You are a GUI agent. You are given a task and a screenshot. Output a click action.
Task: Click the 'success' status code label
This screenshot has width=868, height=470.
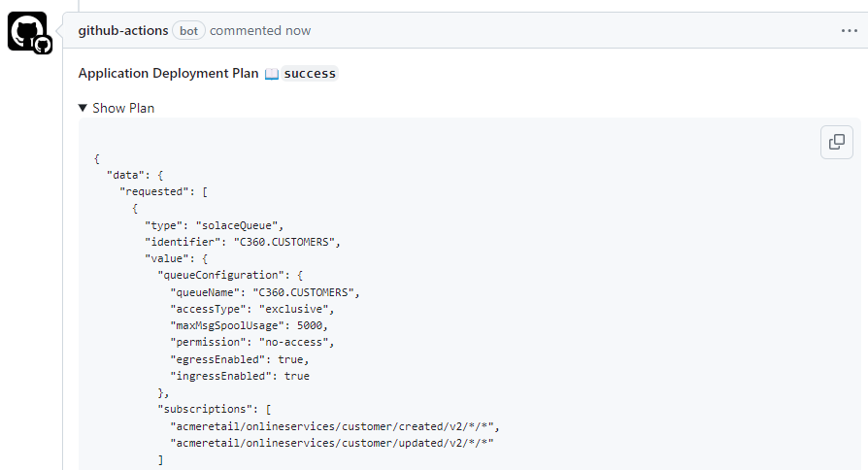(310, 74)
